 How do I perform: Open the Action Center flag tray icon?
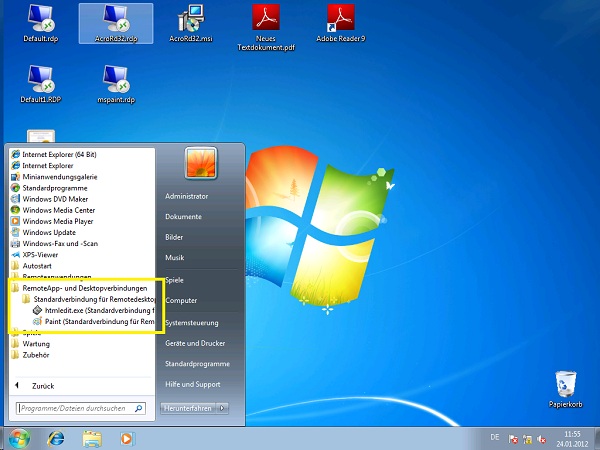coord(513,439)
